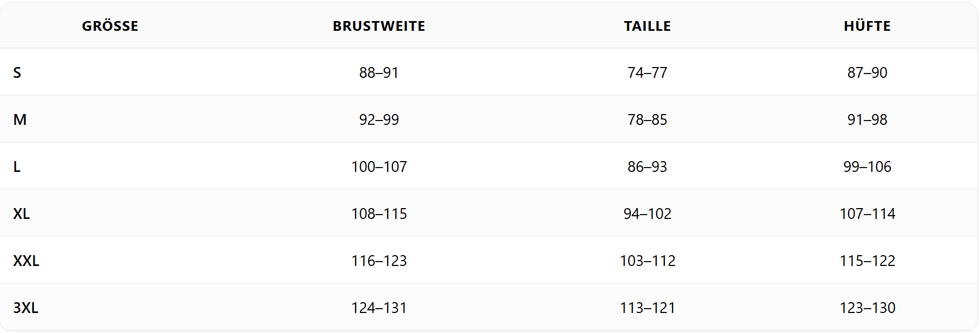Click Hüfte value 91–98
The width and height of the screenshot is (980, 333).
(867, 119)
